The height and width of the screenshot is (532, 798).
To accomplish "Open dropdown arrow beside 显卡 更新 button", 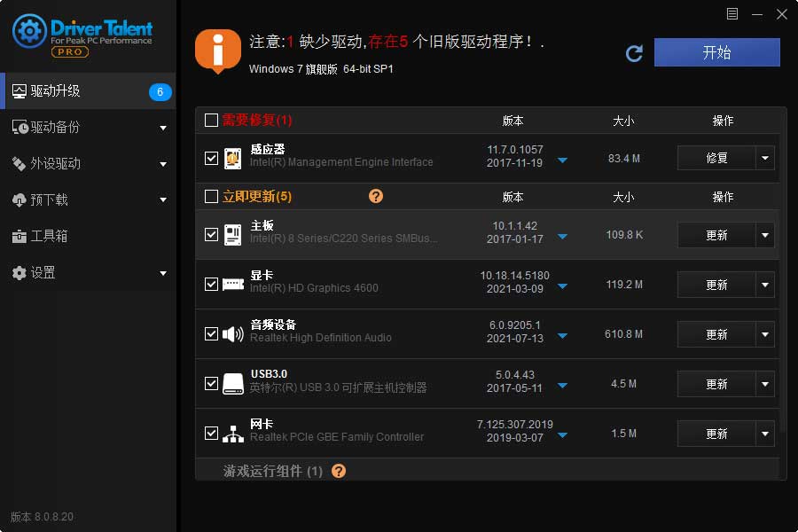I will click(765, 285).
